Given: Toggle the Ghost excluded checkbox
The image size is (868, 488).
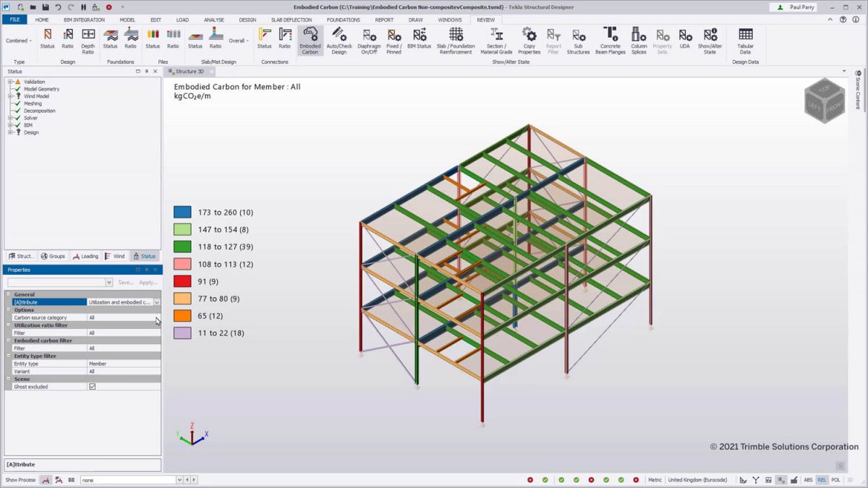Looking at the screenshot, I should [x=91, y=386].
